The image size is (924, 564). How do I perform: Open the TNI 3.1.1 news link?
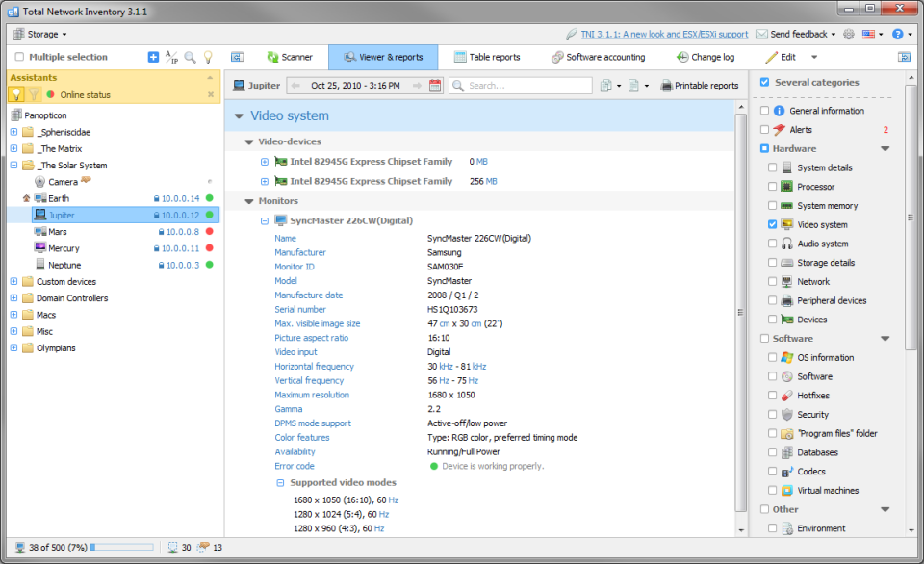tap(664, 35)
